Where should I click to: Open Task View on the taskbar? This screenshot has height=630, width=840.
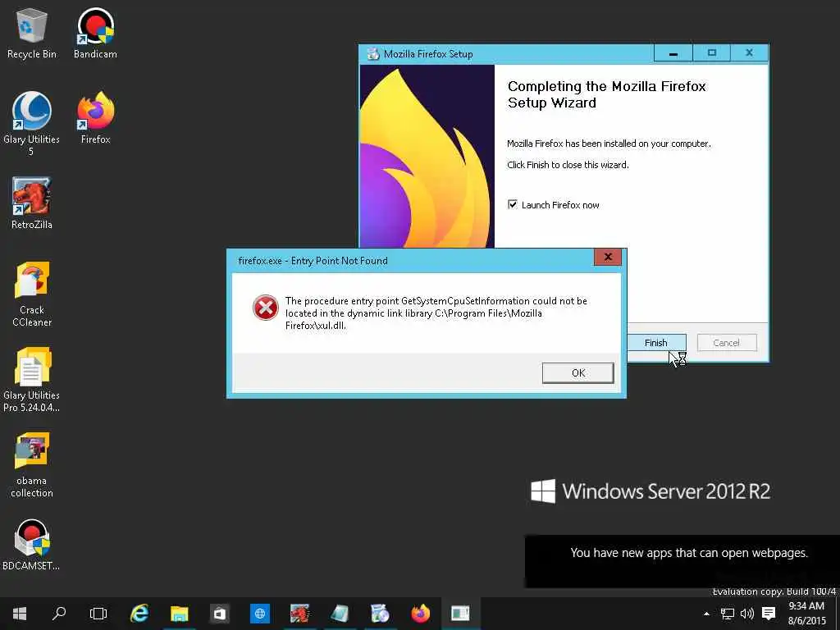click(x=98, y=614)
